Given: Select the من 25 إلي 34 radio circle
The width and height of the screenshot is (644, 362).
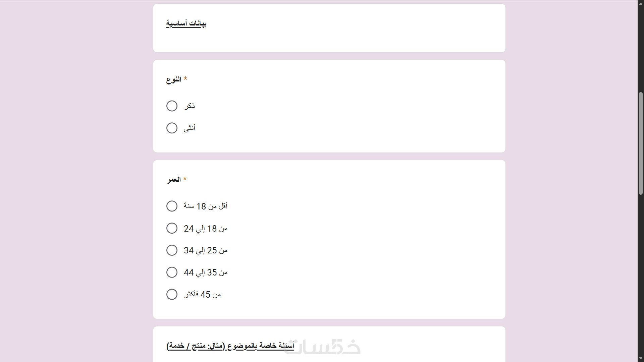Looking at the screenshot, I should (x=172, y=250).
